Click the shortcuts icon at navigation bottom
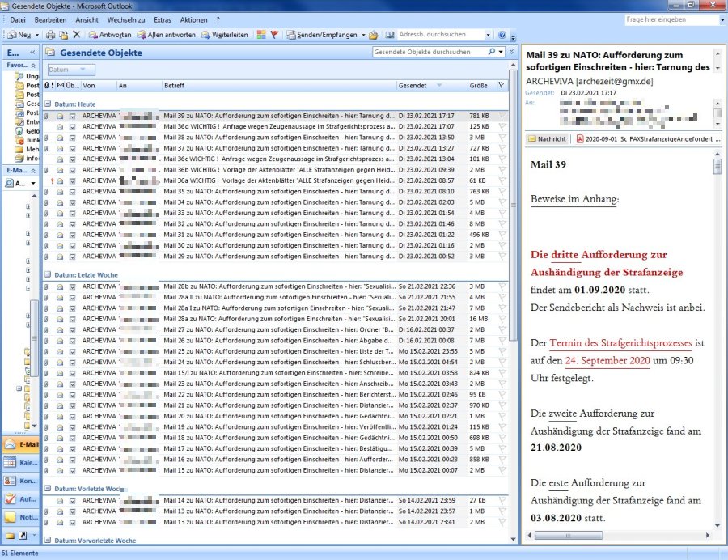The image size is (728, 560). 23,536
